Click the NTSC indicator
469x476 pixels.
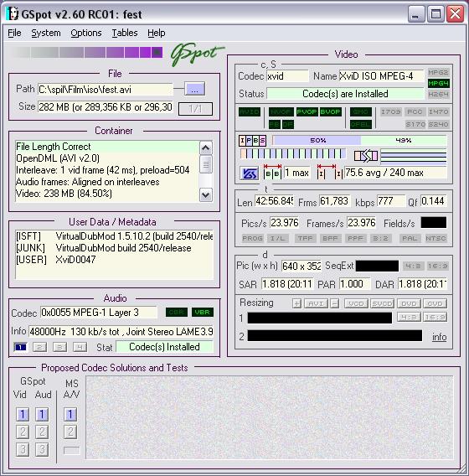[x=435, y=238]
